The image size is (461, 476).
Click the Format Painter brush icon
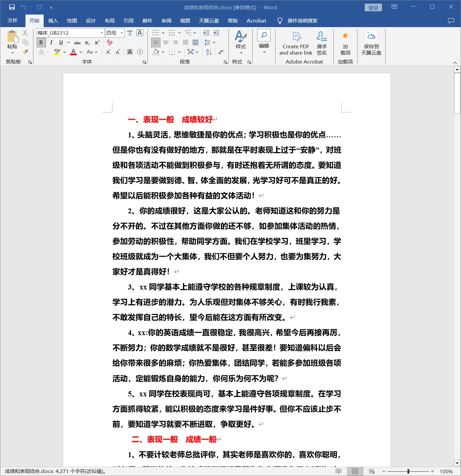click(x=25, y=52)
